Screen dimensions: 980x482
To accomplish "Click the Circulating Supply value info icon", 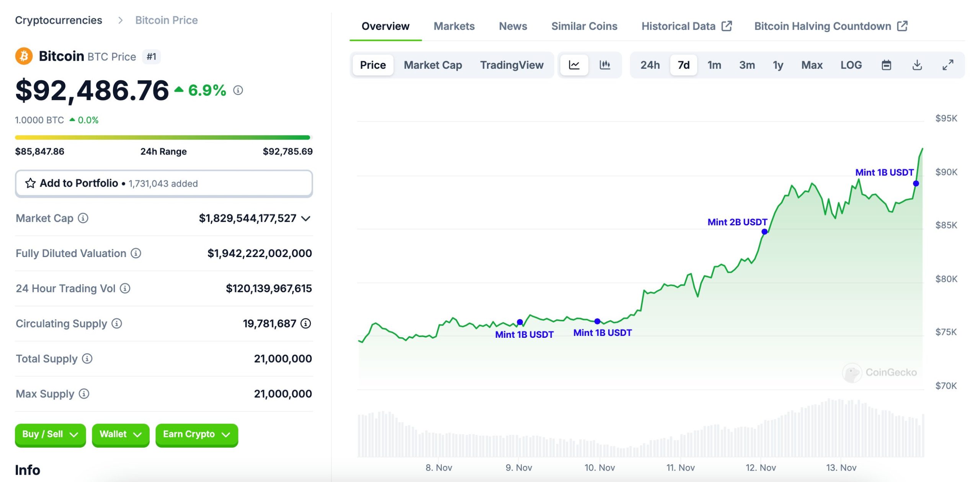I will [305, 324].
